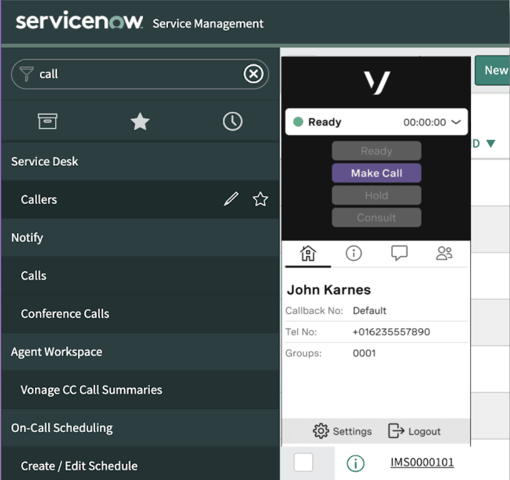Click the Hold button

[x=376, y=195]
